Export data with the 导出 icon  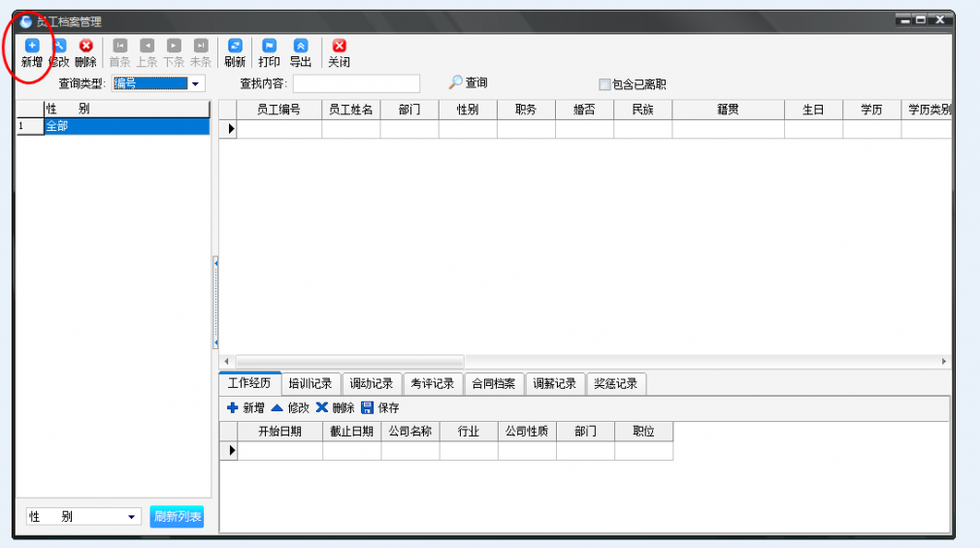[301, 46]
